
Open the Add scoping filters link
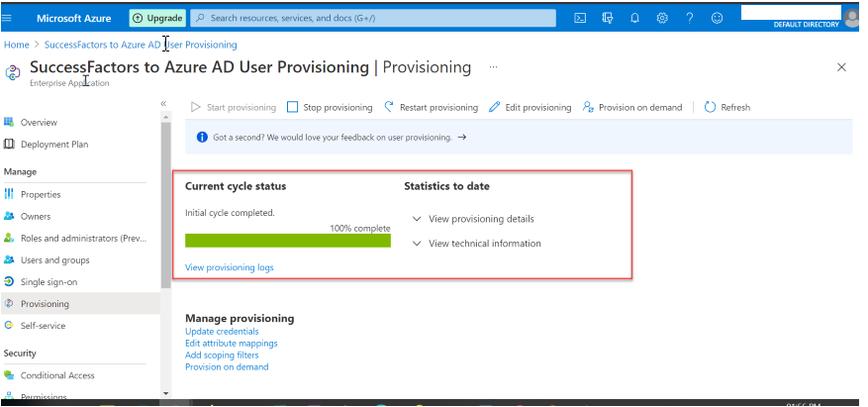click(222, 355)
